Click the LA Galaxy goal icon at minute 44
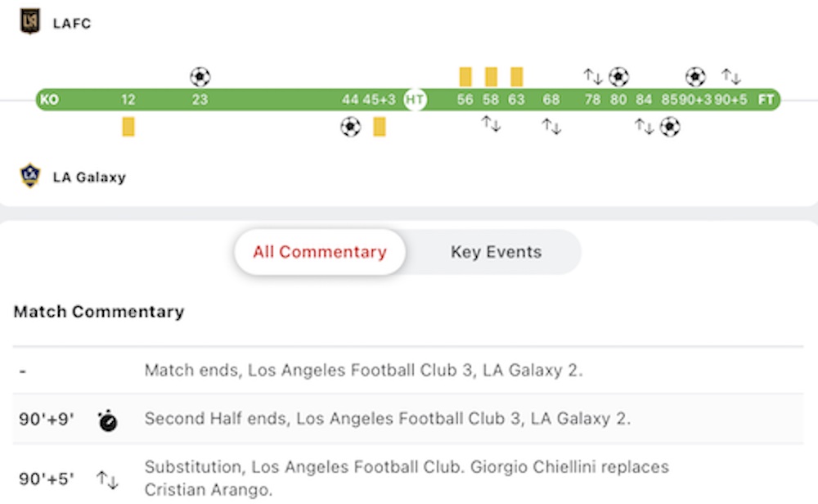Screen dimensions: 818x504 click(x=351, y=127)
